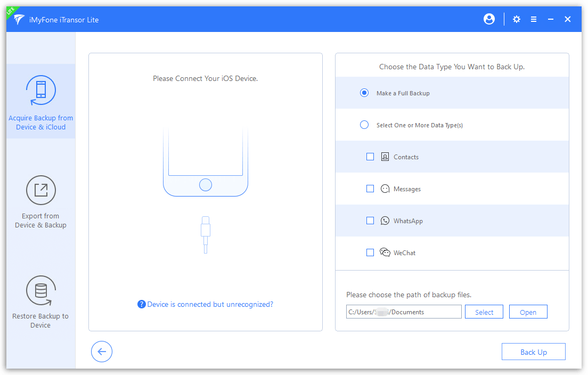
Task: Enable the WeChat checkbox
Action: 370,252
